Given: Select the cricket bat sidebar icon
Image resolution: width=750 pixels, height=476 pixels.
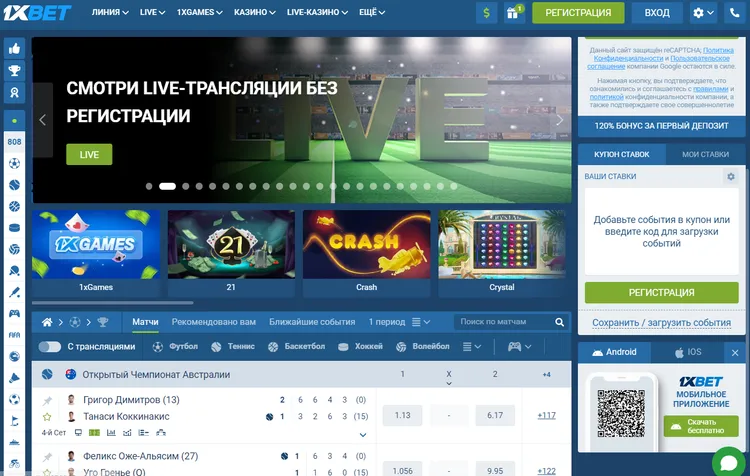Looking at the screenshot, I should 14,292.
